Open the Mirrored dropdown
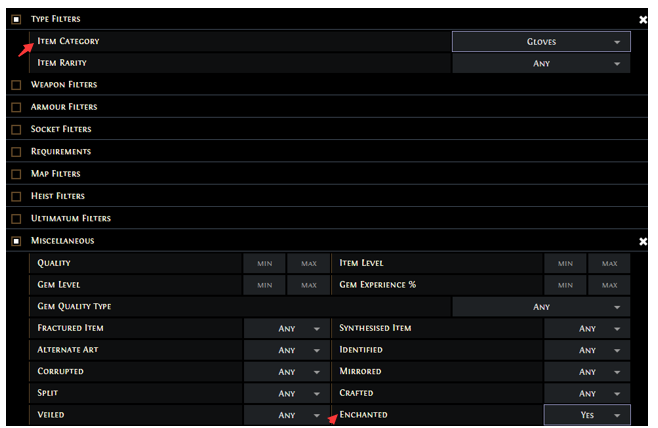The image size is (658, 428). click(x=587, y=372)
